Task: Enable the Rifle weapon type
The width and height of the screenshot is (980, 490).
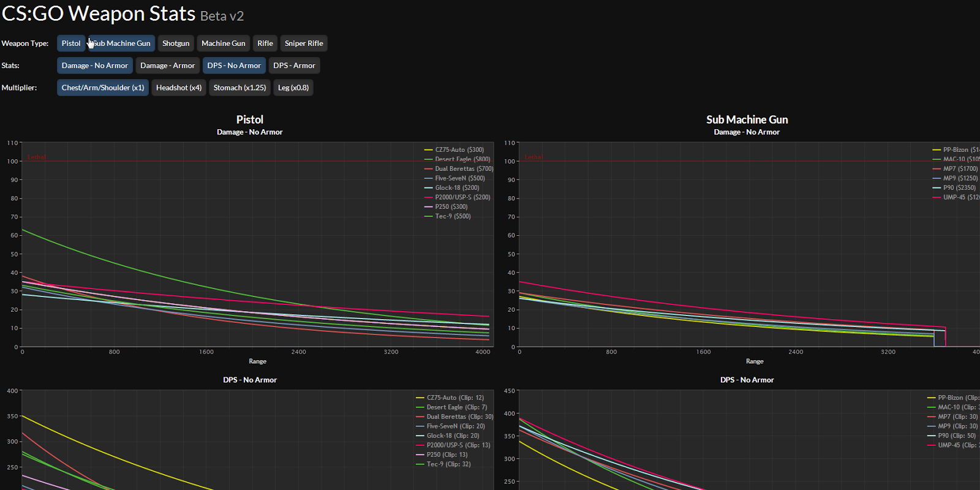Action: click(x=265, y=43)
